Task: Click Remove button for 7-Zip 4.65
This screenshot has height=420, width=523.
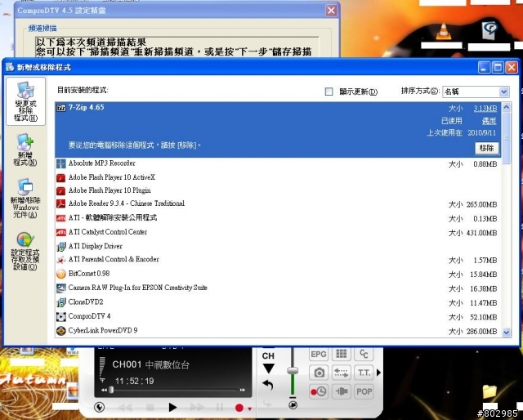Action: point(487,148)
